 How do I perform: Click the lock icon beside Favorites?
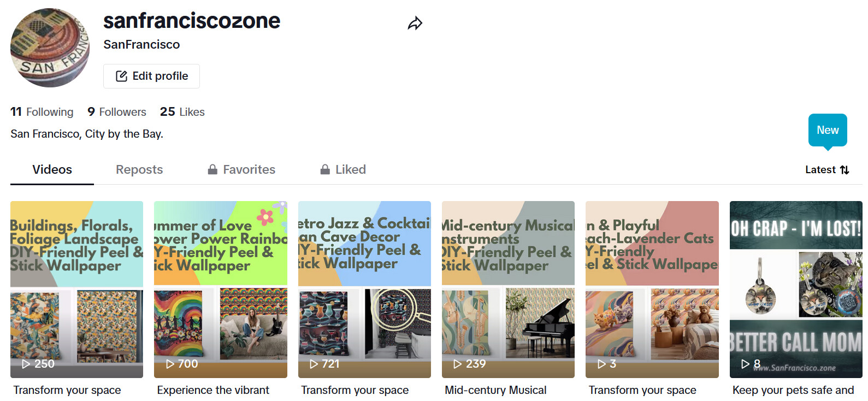(x=212, y=169)
